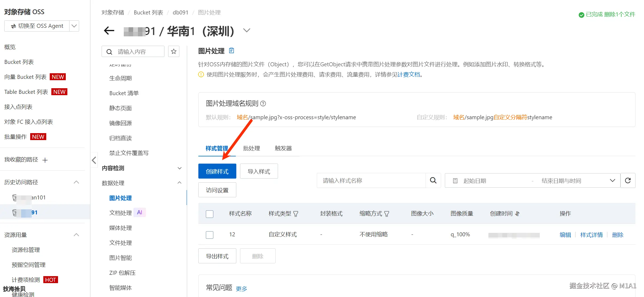Click the back arrow beside bucket title
The height and width of the screenshot is (297, 644).
point(109,31)
